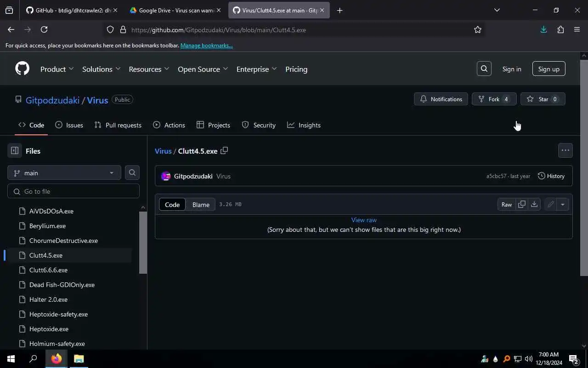588x368 pixels.
Task: Click the Firefox taskbar icon
Action: tap(57, 359)
